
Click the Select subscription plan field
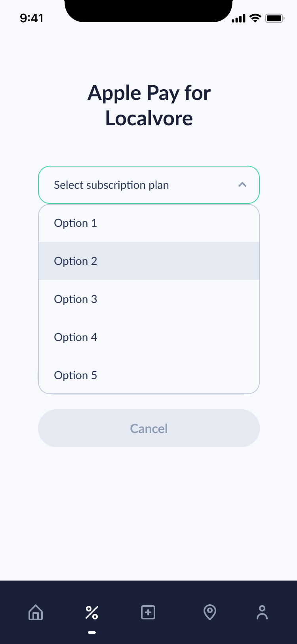point(149,185)
